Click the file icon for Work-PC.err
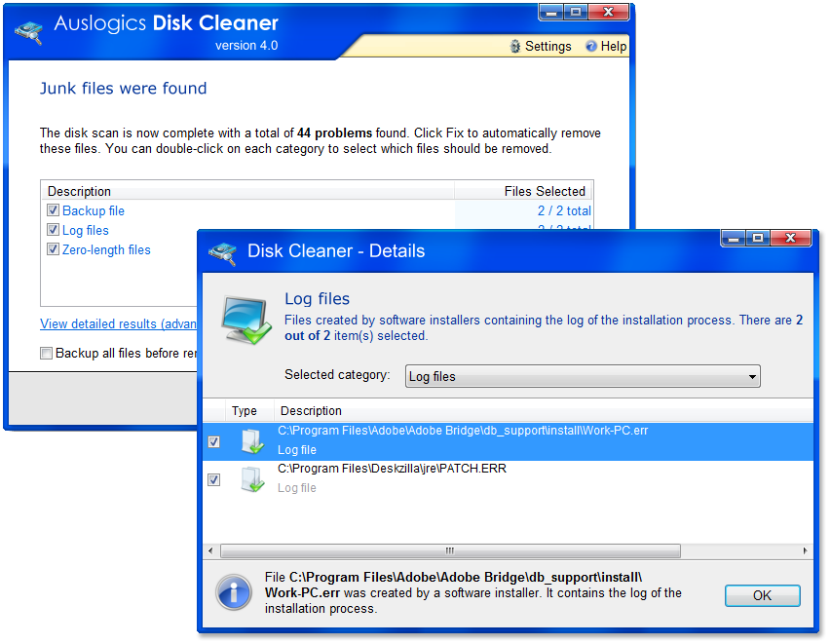 tap(252, 441)
